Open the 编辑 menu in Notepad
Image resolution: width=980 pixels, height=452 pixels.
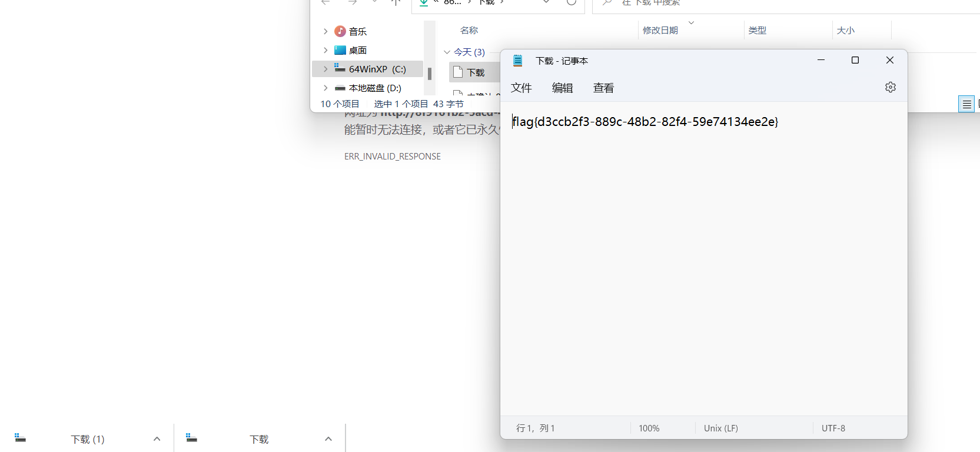click(x=563, y=88)
